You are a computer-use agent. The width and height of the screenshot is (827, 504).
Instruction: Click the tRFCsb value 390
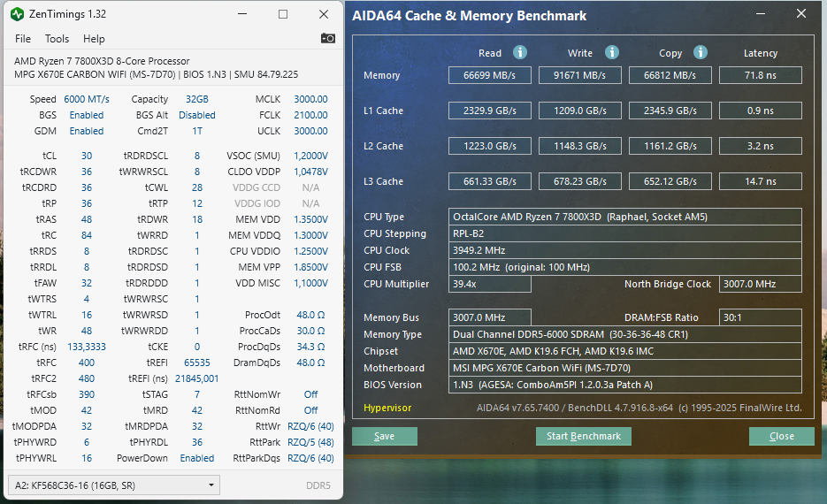click(87, 394)
